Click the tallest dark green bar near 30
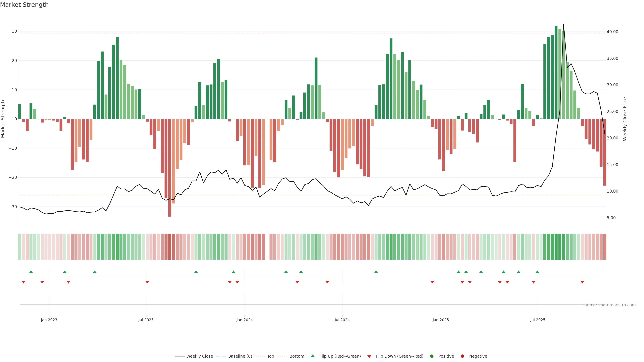This screenshot has width=644, height=362. click(x=556, y=72)
